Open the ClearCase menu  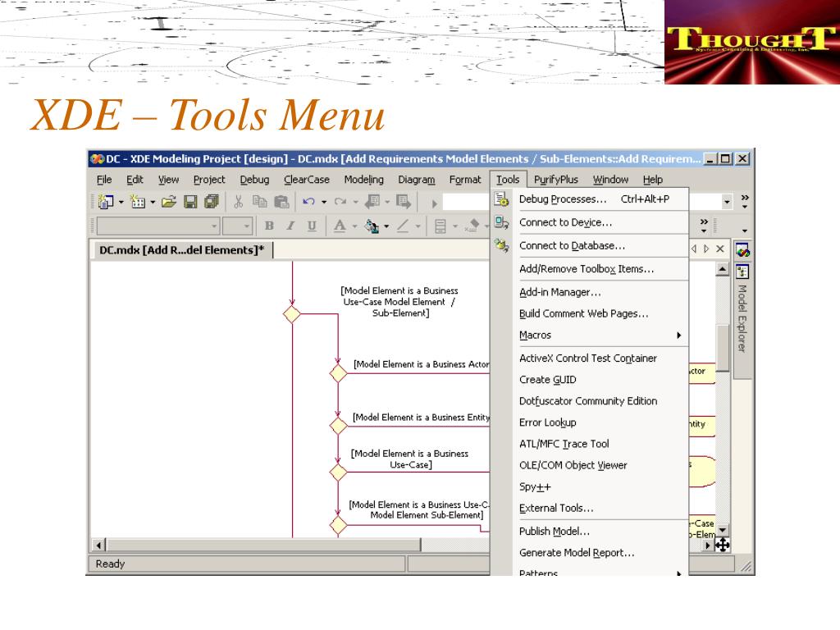tap(307, 180)
